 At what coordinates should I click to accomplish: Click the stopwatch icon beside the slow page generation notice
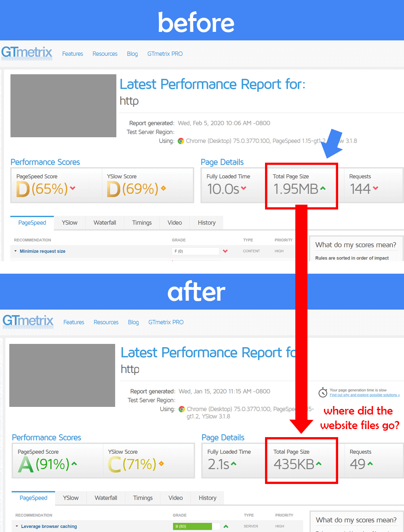pyautogui.click(x=323, y=392)
